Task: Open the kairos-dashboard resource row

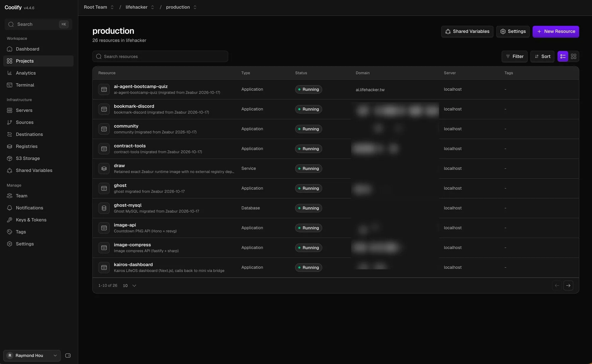Action: coord(336,268)
